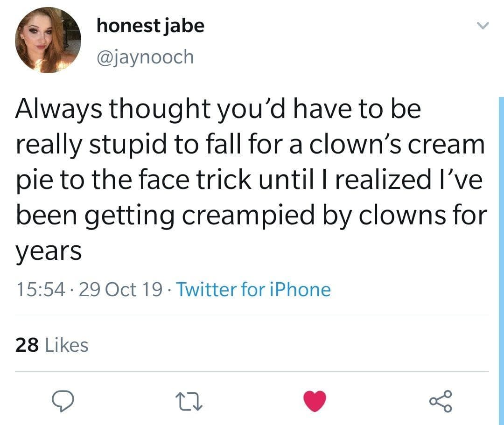The width and height of the screenshot is (504, 425).
Task: Click the display name honest jabe
Action: coord(150,26)
